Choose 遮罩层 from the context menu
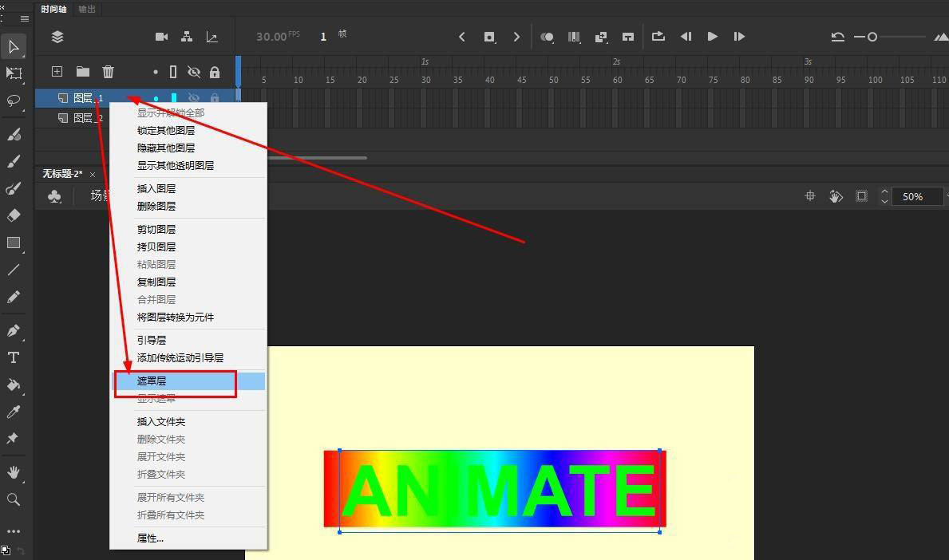Viewport: 949px width, 560px height. click(189, 381)
